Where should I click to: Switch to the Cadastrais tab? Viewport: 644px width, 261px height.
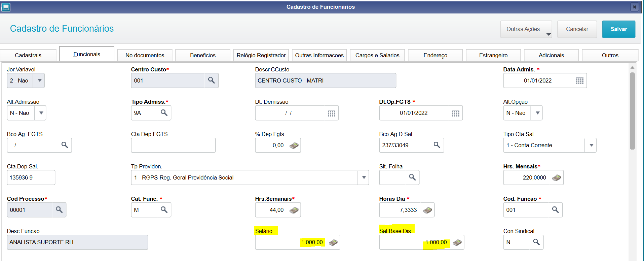tap(28, 55)
